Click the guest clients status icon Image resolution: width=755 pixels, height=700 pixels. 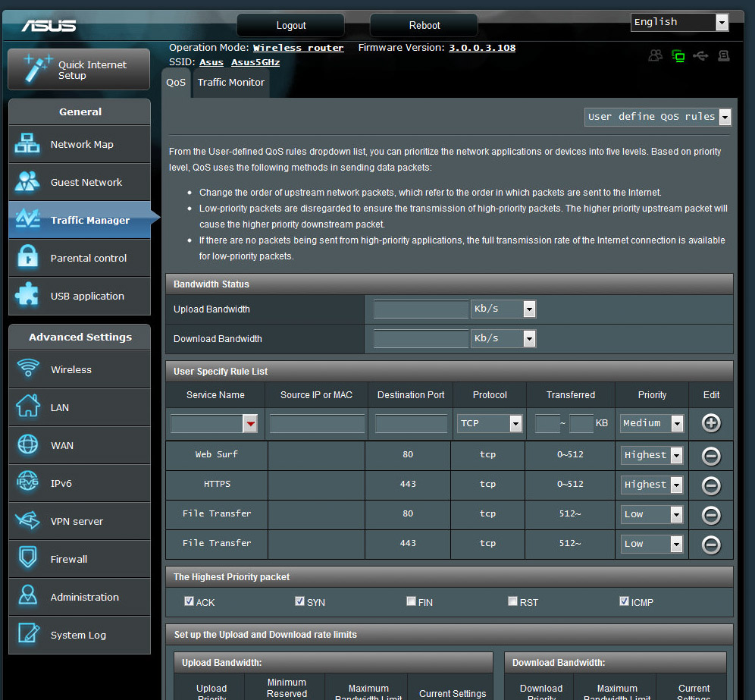tap(656, 56)
